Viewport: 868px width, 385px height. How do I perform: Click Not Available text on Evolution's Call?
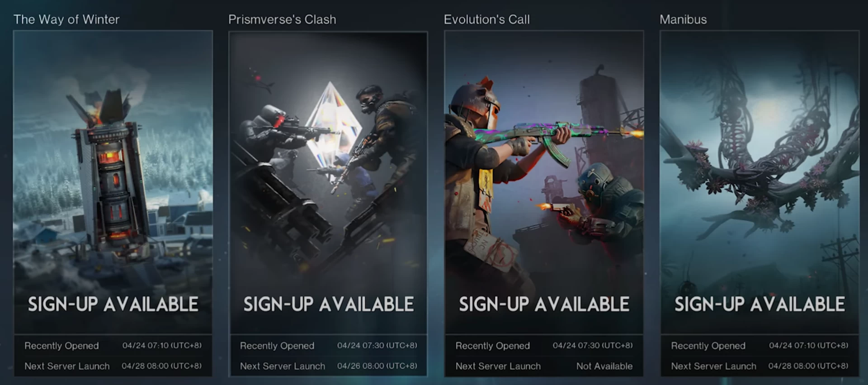coord(604,366)
